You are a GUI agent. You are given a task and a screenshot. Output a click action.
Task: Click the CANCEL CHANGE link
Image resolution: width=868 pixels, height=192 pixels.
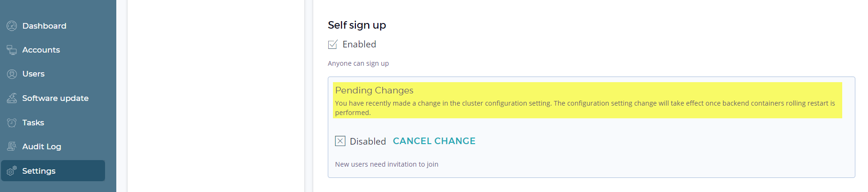434,141
